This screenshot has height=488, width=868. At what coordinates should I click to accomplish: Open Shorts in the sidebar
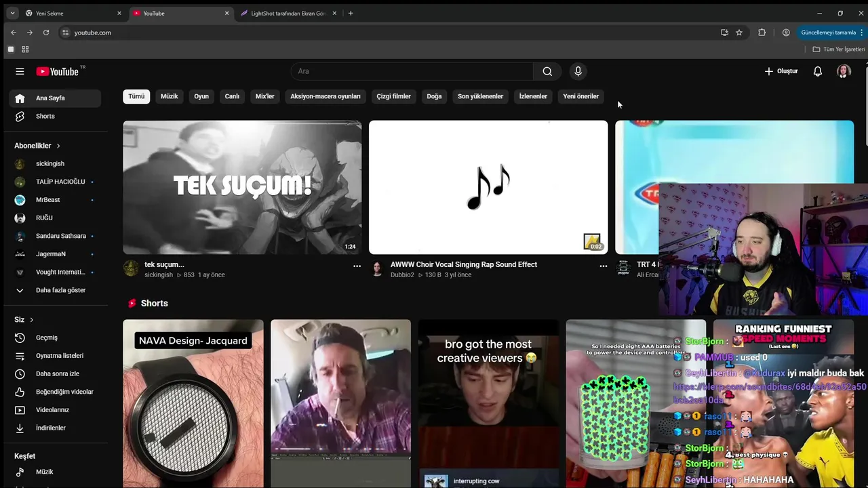[55, 116]
